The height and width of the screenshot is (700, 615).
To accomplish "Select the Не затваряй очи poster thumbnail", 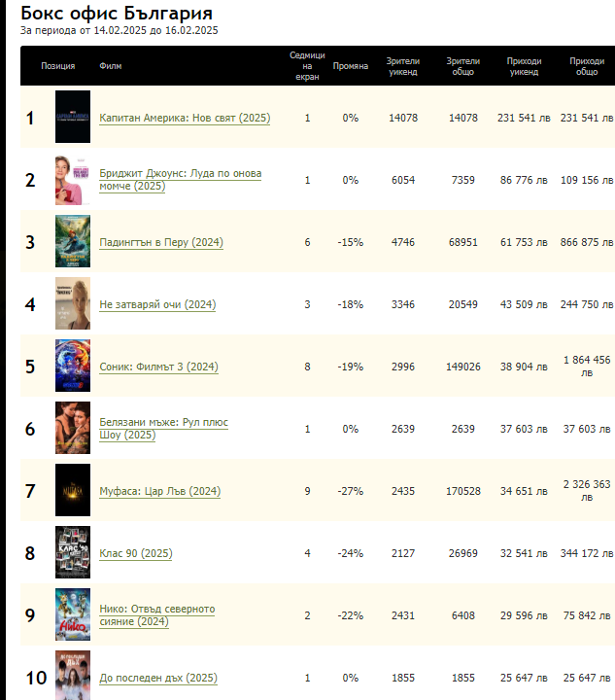I will point(73,304).
